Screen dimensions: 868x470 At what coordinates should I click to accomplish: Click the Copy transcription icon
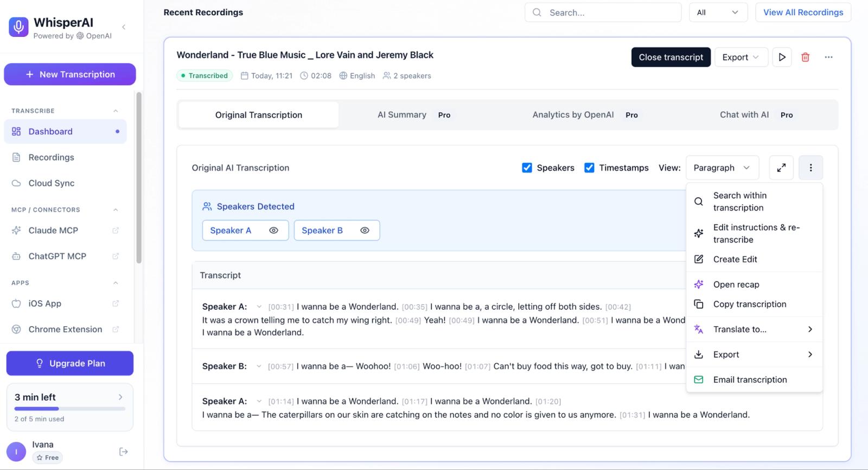tap(699, 304)
